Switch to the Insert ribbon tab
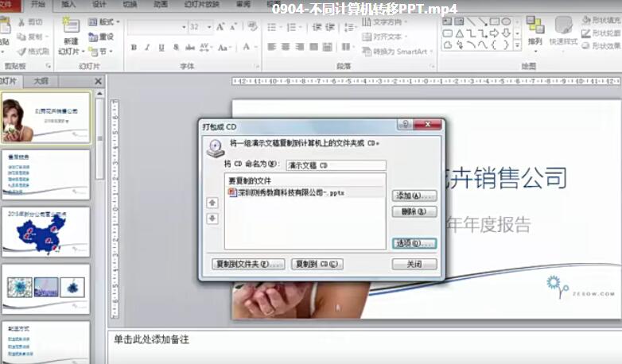This screenshot has height=364, width=622. 69,5
